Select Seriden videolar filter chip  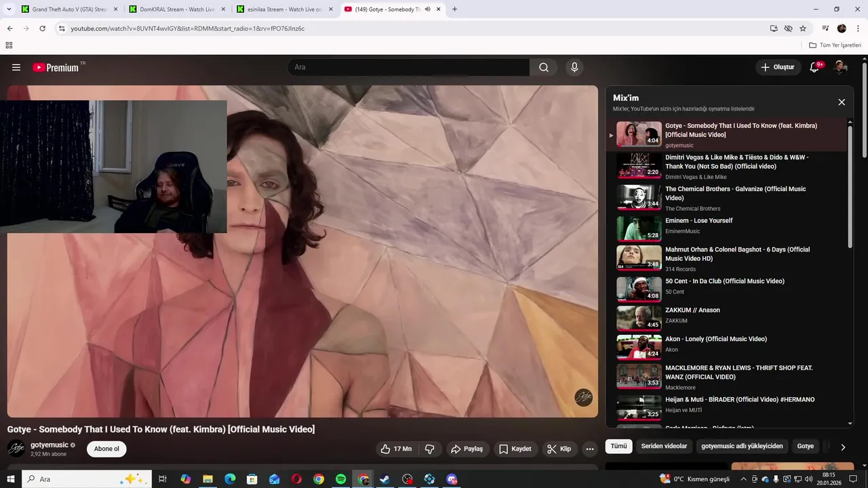(x=664, y=446)
